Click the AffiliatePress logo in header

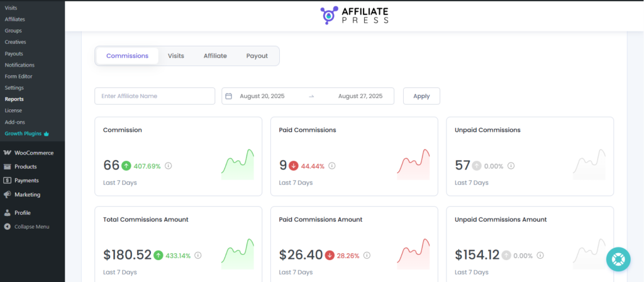pyautogui.click(x=354, y=15)
